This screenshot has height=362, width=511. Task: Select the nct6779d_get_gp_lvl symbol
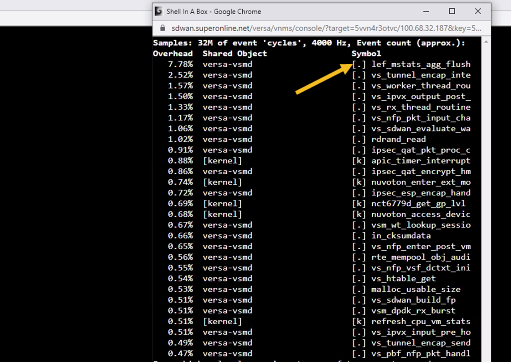(x=418, y=203)
